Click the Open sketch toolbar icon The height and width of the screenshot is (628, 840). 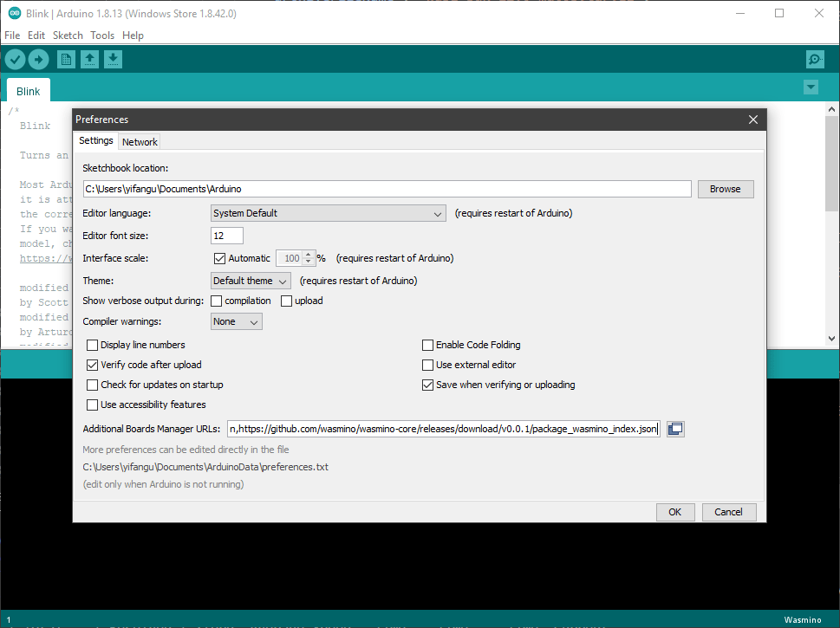(x=89, y=60)
